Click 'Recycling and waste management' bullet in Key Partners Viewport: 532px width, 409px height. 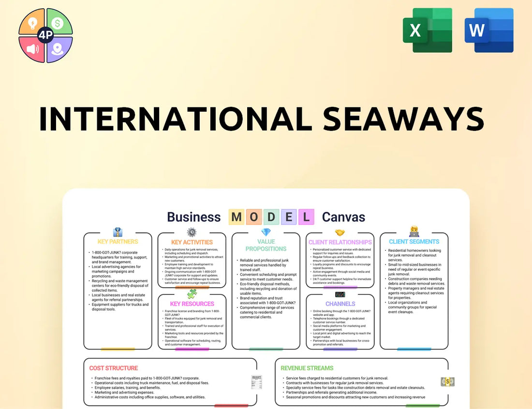tap(119, 286)
